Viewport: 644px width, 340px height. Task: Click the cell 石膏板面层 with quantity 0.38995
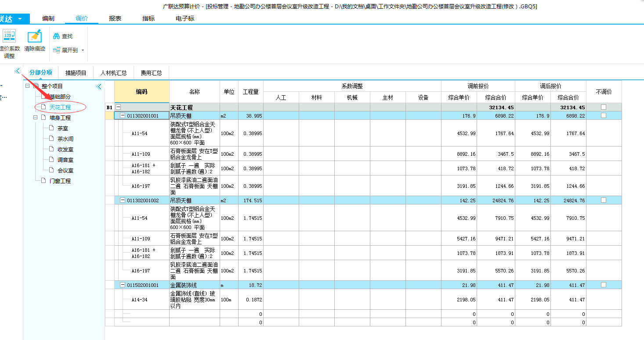pos(195,154)
